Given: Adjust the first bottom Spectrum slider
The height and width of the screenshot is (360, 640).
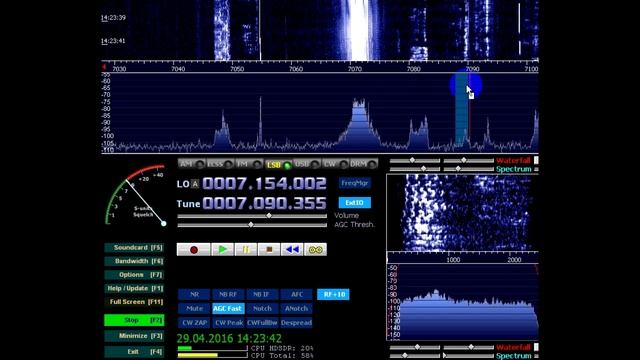Looking at the screenshot, I should click(x=415, y=356).
